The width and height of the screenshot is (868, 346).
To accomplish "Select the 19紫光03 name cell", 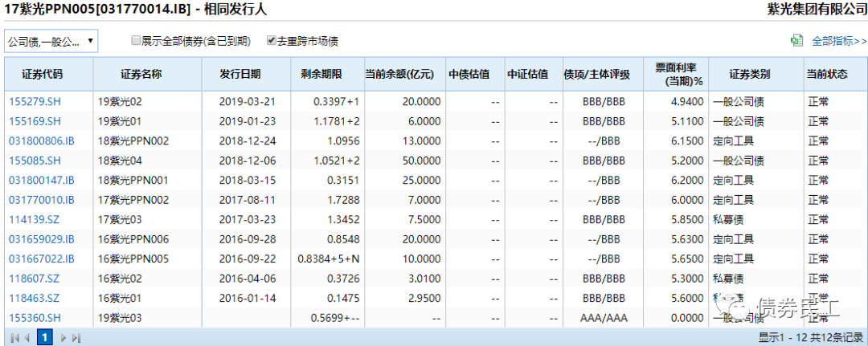I will tap(148, 317).
